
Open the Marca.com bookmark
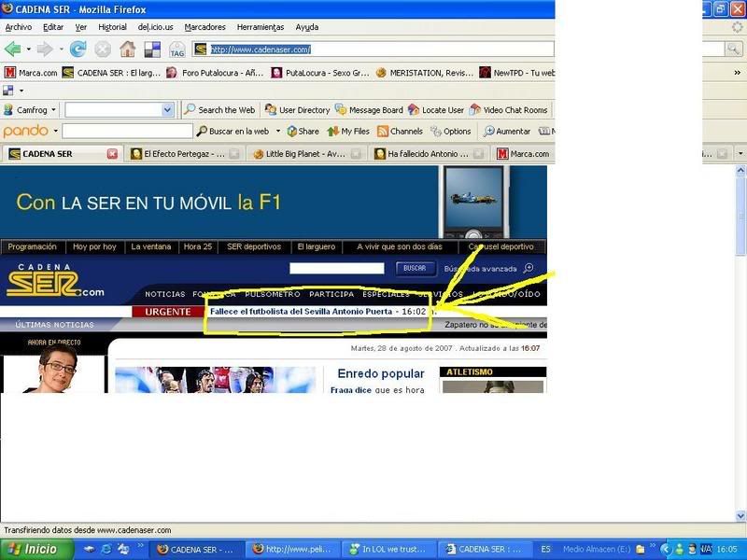[31, 73]
